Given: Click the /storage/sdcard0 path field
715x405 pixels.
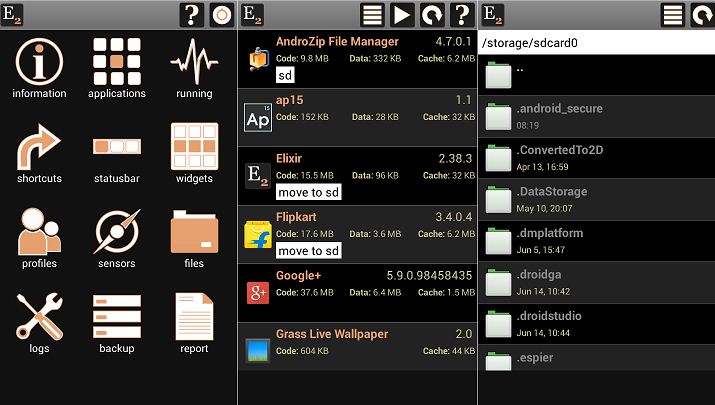Looking at the screenshot, I should click(x=596, y=43).
